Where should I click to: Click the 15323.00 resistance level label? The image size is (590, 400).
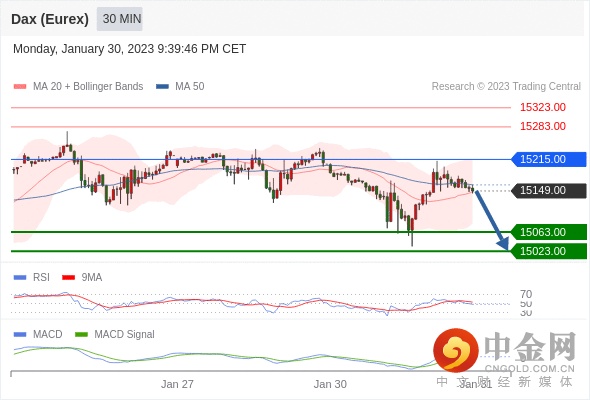(x=543, y=107)
